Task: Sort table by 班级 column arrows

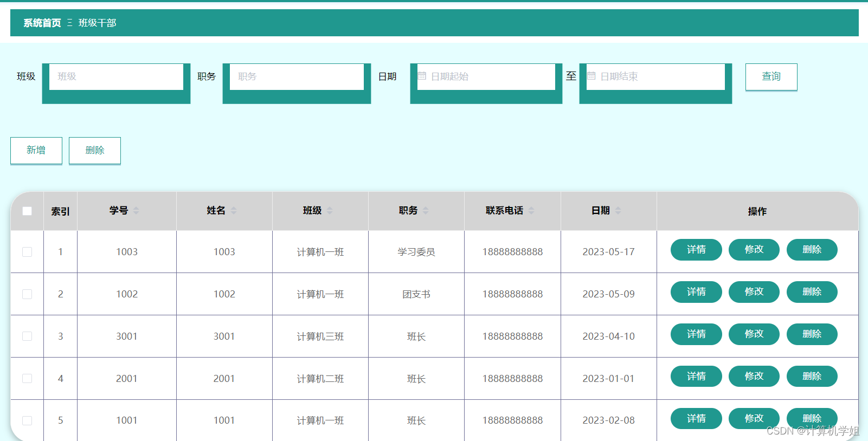Action: 330,211
